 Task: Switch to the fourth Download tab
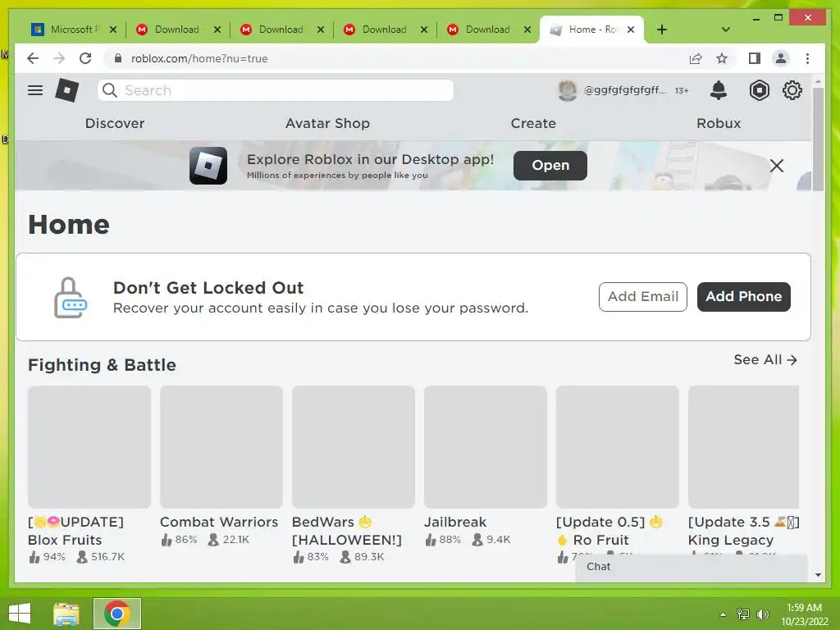point(487,30)
